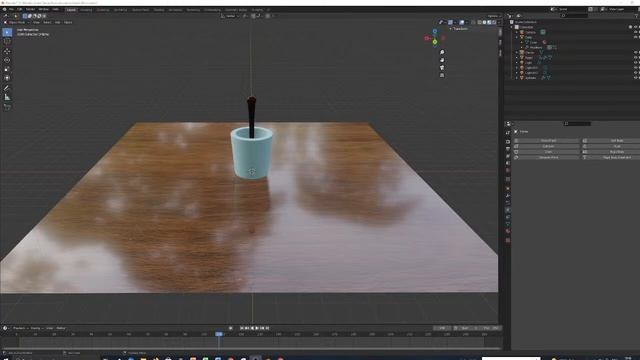The height and width of the screenshot is (360, 640).
Task: Open Material properties tab icon
Action: pos(508,231)
